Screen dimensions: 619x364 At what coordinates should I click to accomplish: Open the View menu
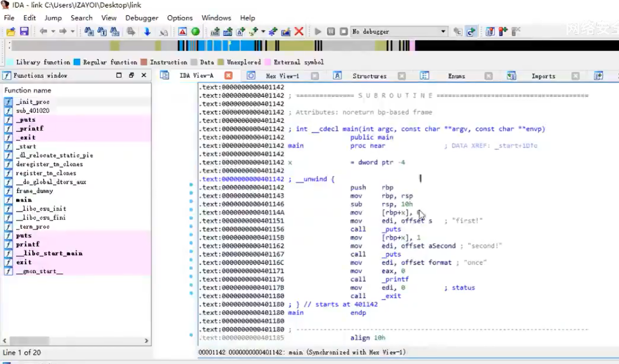(109, 18)
